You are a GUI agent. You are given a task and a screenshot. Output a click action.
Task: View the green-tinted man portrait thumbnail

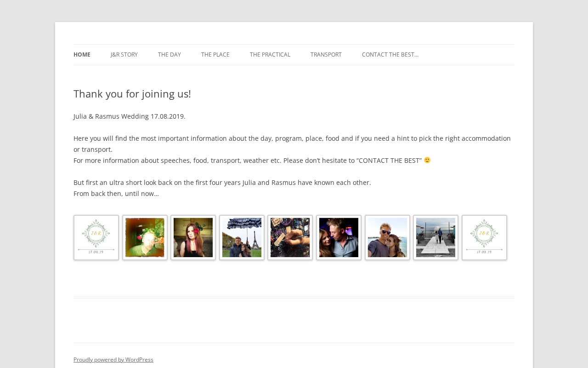145,237
